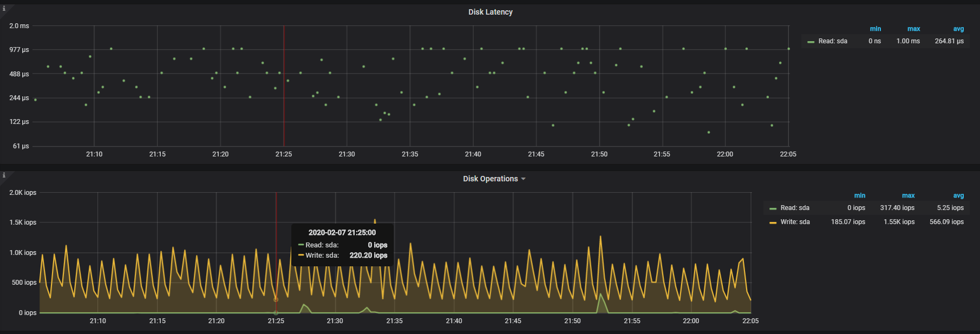Click the tallest yellow write peak near 21:52
Image resolution: width=980 pixels, height=334 pixels.
click(x=600, y=237)
